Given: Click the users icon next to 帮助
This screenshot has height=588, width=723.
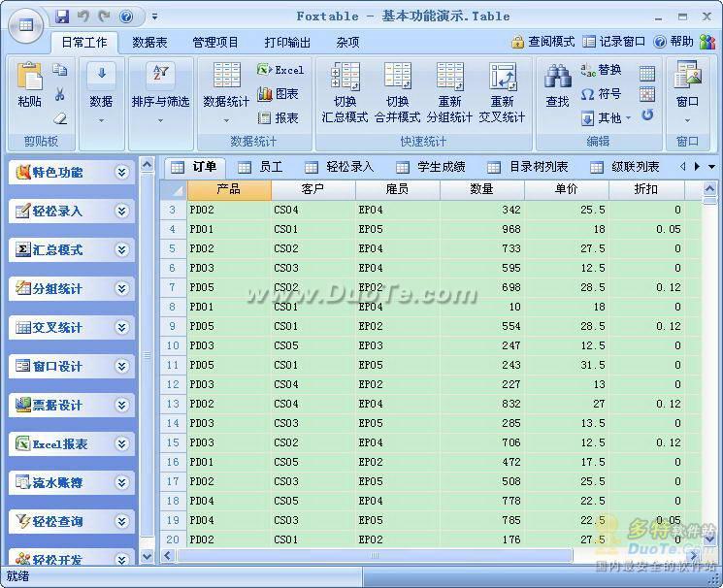Looking at the screenshot, I should 707,42.
